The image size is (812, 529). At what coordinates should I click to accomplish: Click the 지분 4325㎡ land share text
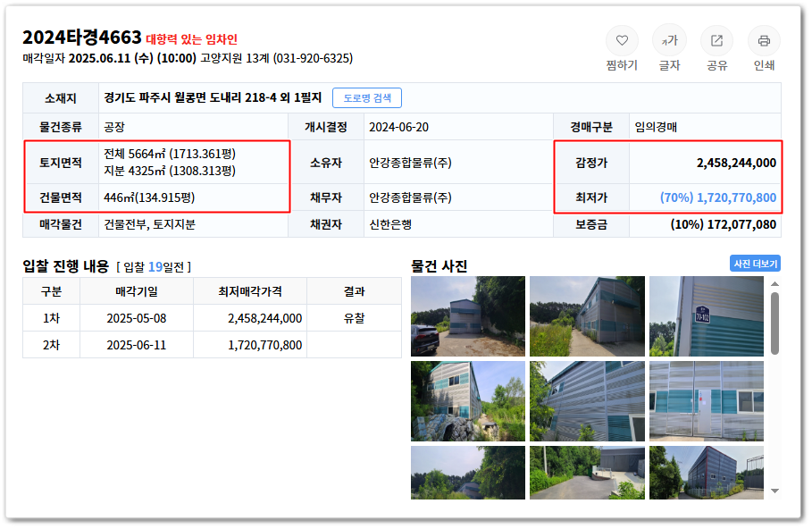pyautogui.click(x=170, y=171)
